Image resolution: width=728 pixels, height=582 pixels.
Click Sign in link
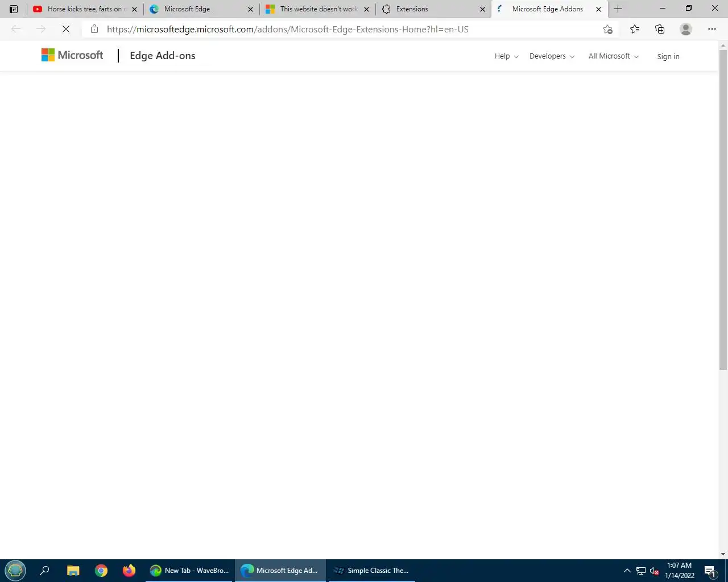pos(668,56)
